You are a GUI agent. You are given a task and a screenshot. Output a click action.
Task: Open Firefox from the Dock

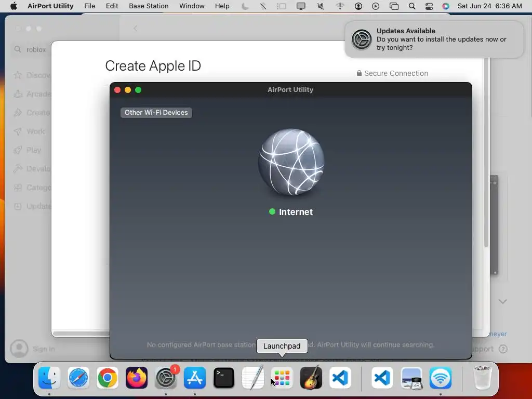pos(137,378)
